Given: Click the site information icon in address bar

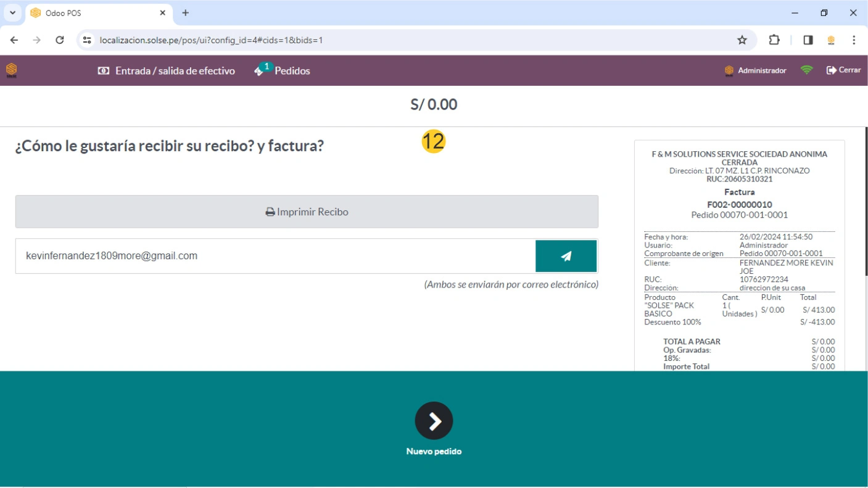Looking at the screenshot, I should (88, 40).
